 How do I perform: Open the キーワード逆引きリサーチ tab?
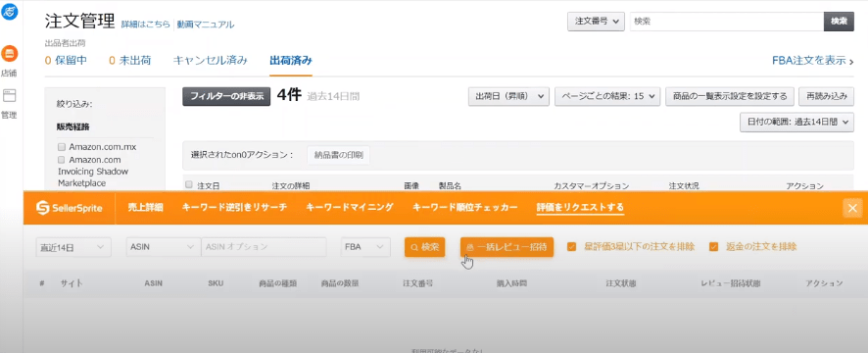point(234,207)
